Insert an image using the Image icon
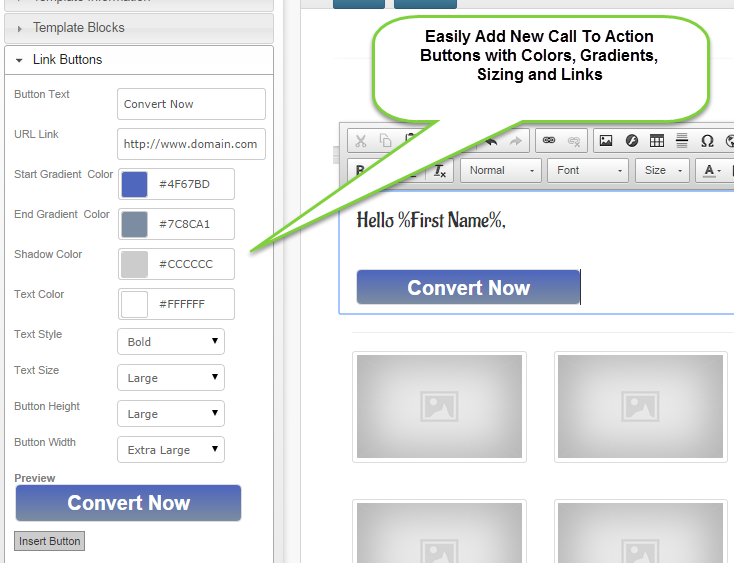This screenshot has height=563, width=734. (606, 140)
